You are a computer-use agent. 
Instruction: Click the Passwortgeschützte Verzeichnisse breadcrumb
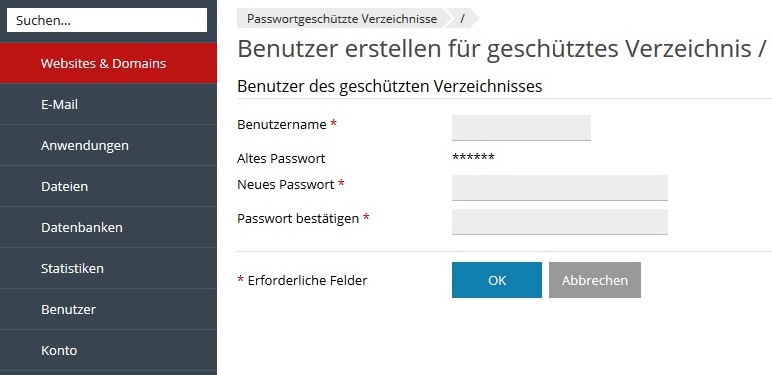click(342, 19)
